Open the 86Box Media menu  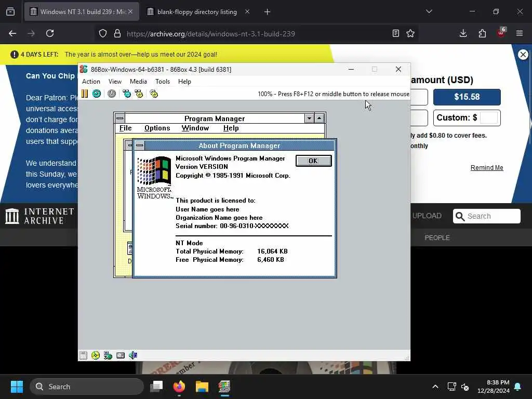pos(138,82)
